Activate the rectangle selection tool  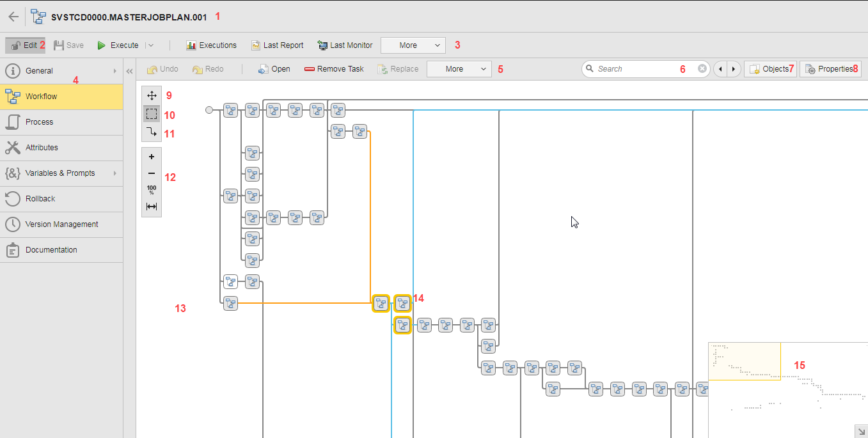point(152,114)
